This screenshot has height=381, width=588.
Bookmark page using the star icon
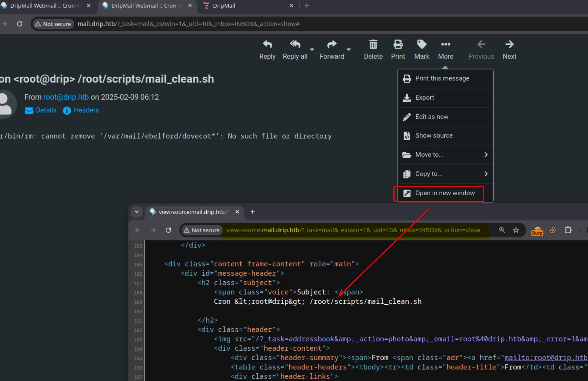coord(516,230)
